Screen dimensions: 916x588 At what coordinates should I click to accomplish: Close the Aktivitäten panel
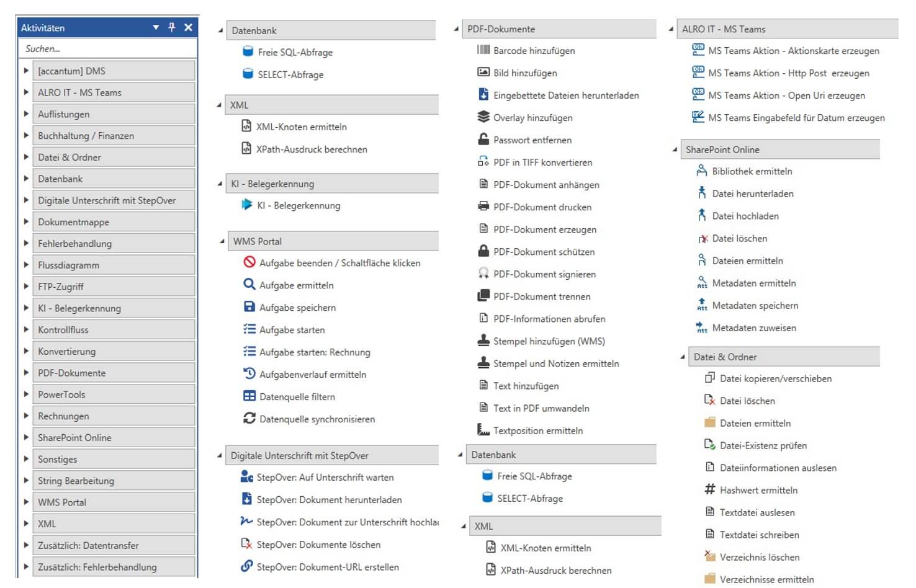click(x=188, y=27)
